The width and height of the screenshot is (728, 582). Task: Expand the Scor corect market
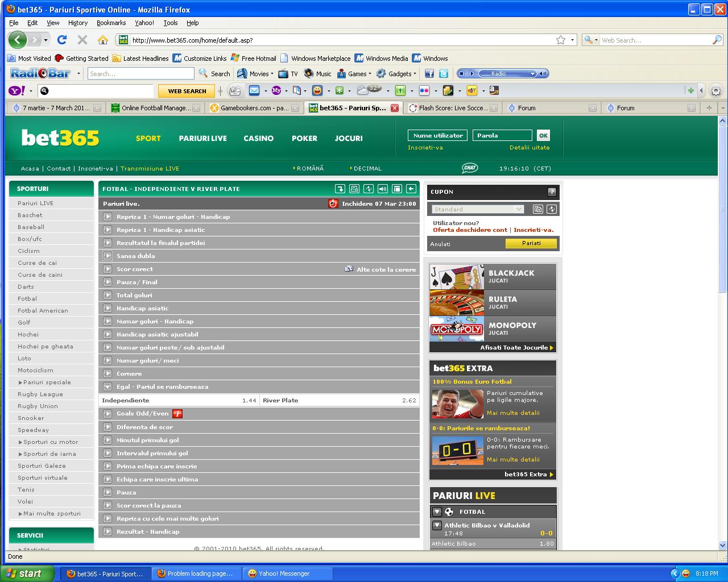coord(107,269)
